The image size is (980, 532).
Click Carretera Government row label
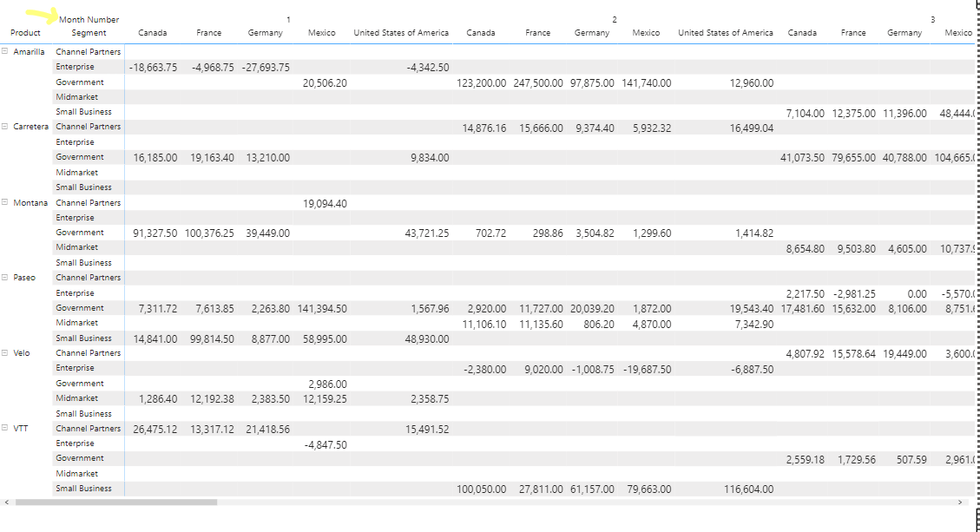click(x=80, y=157)
